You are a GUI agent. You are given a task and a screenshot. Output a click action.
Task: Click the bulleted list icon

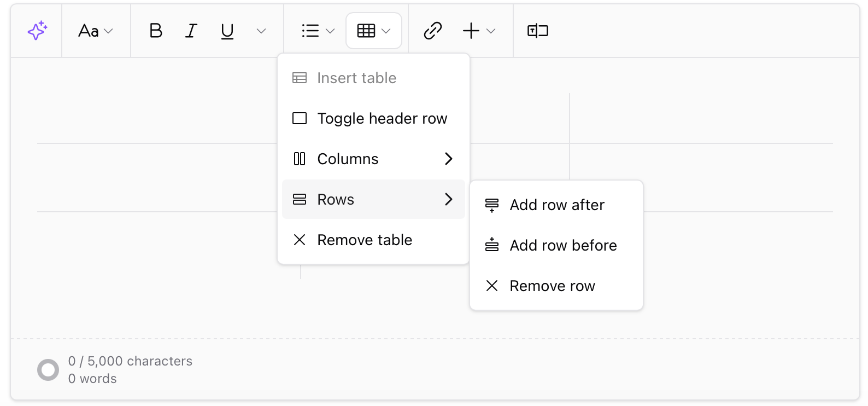pos(309,31)
